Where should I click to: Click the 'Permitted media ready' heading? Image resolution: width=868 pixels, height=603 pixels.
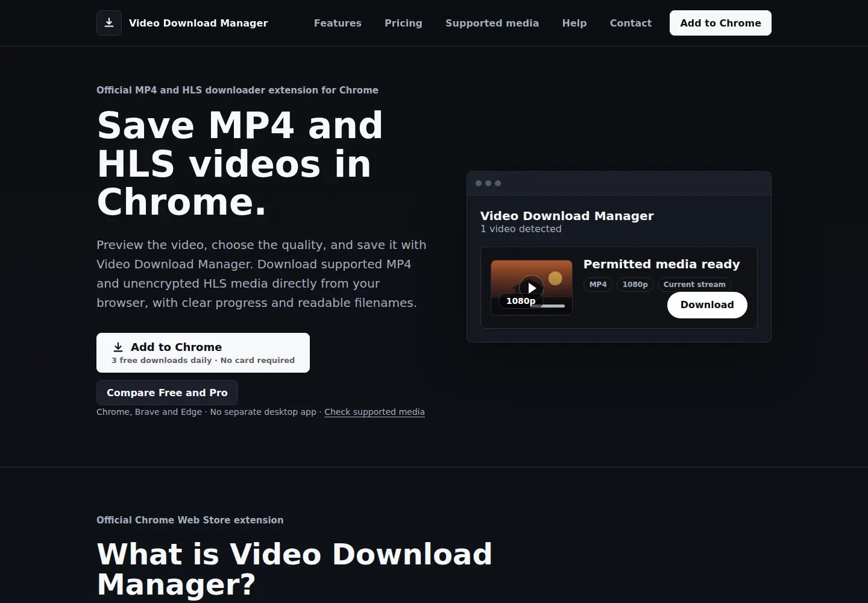point(661,264)
